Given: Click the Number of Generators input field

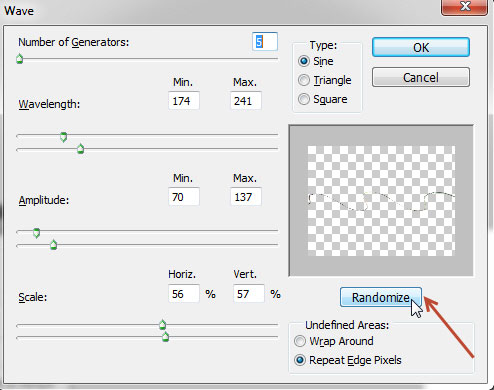Looking at the screenshot, I should pos(265,42).
